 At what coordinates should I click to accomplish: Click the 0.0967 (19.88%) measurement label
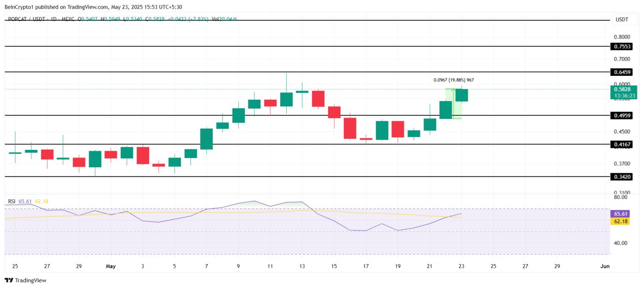pos(454,79)
